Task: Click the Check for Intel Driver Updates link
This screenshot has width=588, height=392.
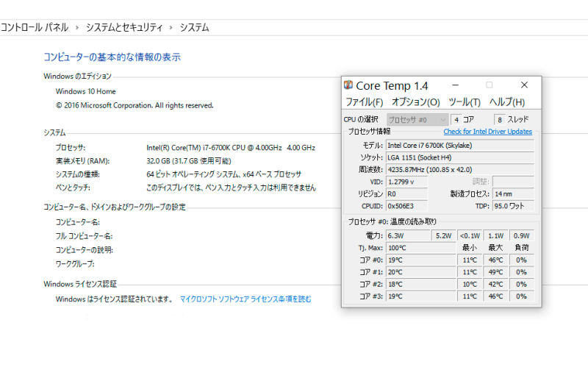Action: coord(487,132)
